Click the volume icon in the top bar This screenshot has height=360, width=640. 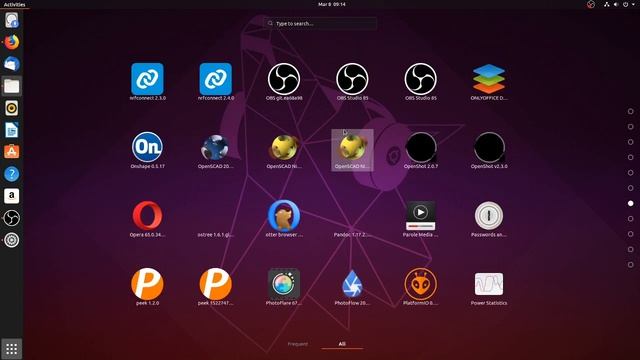point(616,4)
